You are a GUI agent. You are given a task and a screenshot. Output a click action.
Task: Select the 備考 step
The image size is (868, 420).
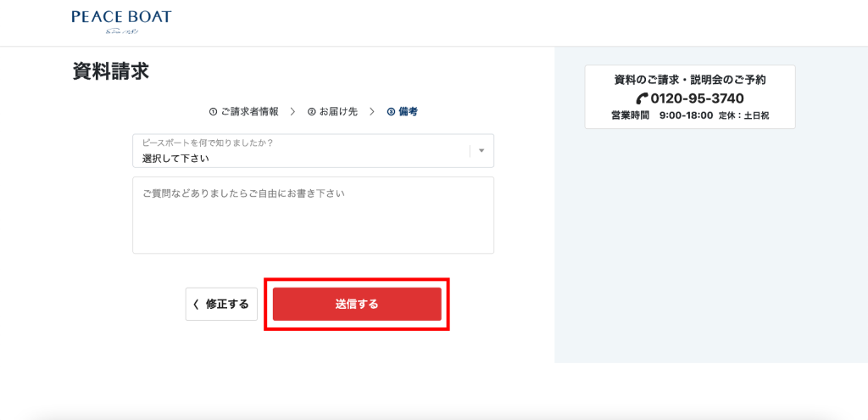pos(408,112)
